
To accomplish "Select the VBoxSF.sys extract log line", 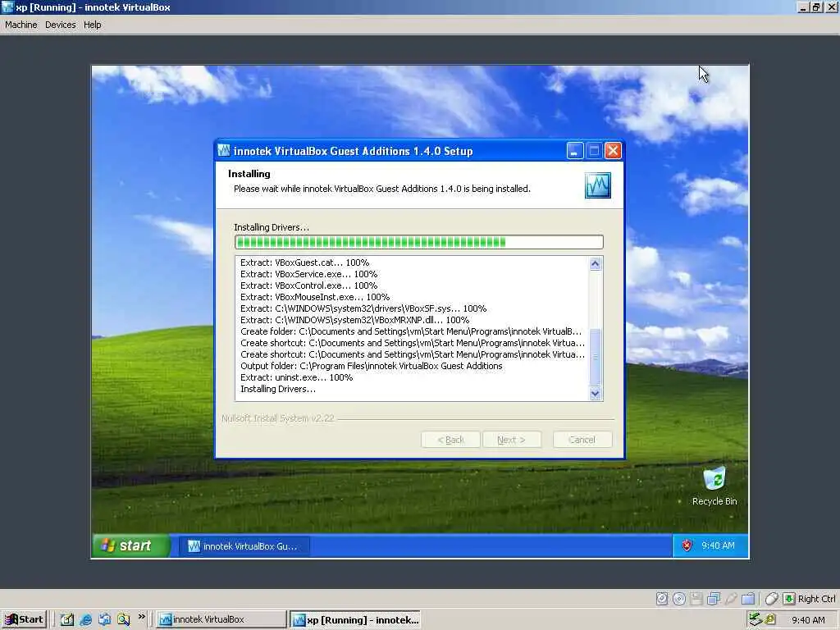I will pos(363,308).
